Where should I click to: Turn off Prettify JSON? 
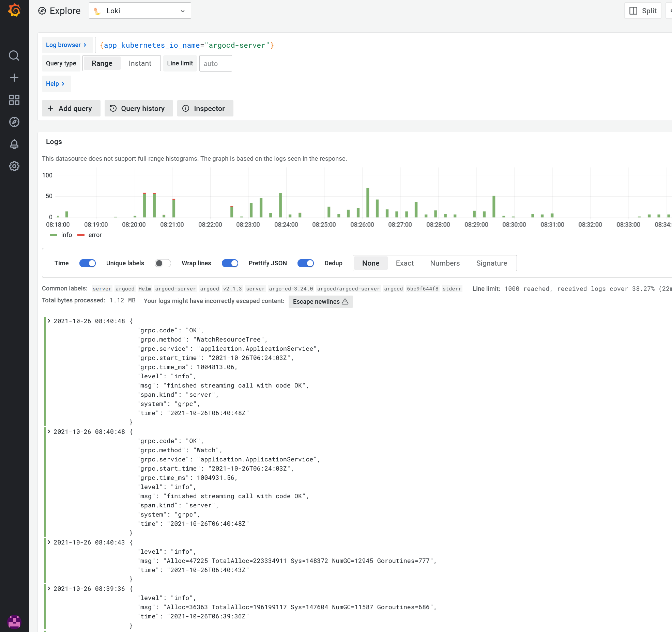305,263
